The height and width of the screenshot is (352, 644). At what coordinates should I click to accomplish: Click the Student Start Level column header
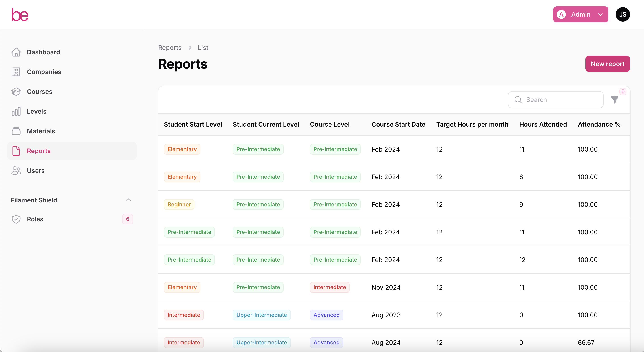[x=193, y=124]
